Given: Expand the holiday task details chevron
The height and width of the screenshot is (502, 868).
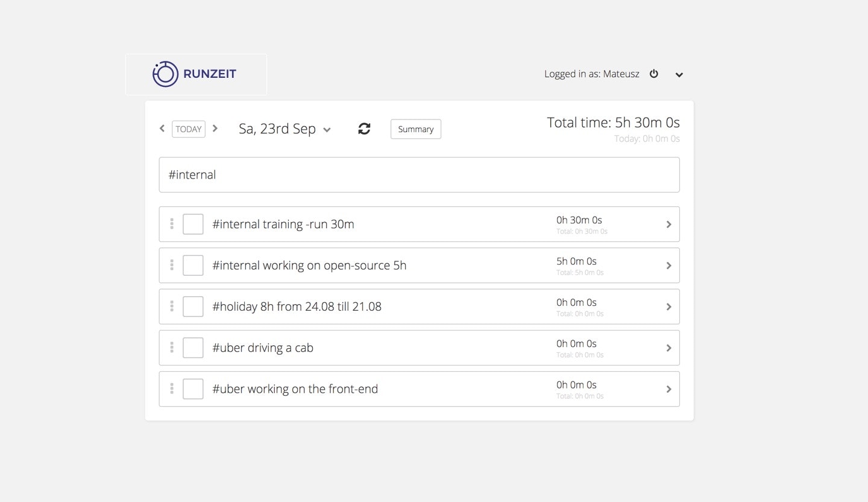Looking at the screenshot, I should [x=668, y=307].
